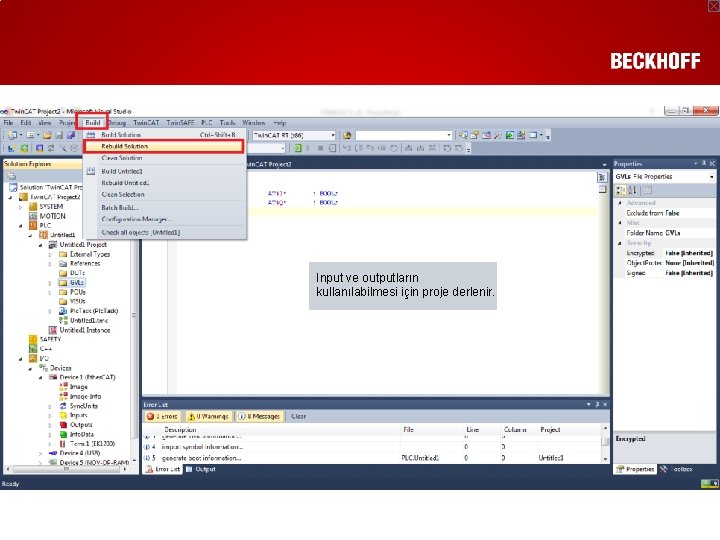
Task: Open GVLs File Properties object dropdown
Action: tap(712, 177)
